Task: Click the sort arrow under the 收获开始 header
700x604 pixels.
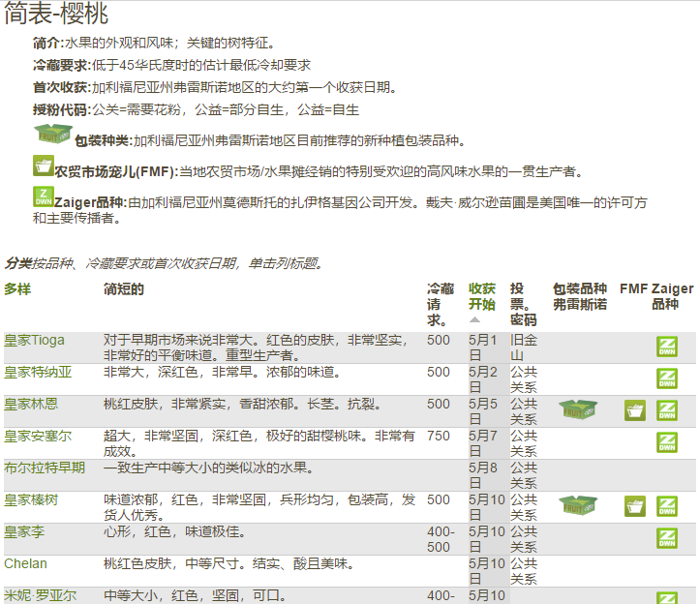Action: point(475,319)
